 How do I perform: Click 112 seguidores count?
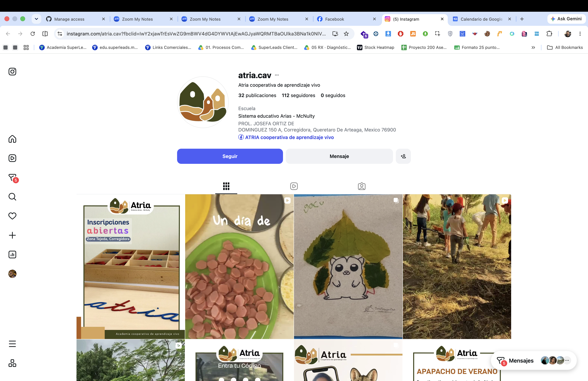coord(298,96)
